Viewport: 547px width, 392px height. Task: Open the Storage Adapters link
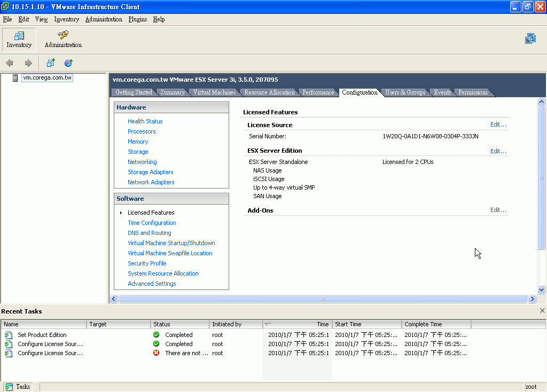pos(150,172)
